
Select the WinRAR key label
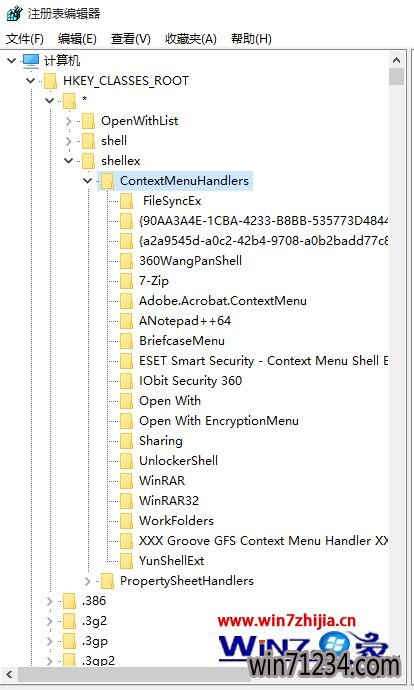tap(162, 481)
